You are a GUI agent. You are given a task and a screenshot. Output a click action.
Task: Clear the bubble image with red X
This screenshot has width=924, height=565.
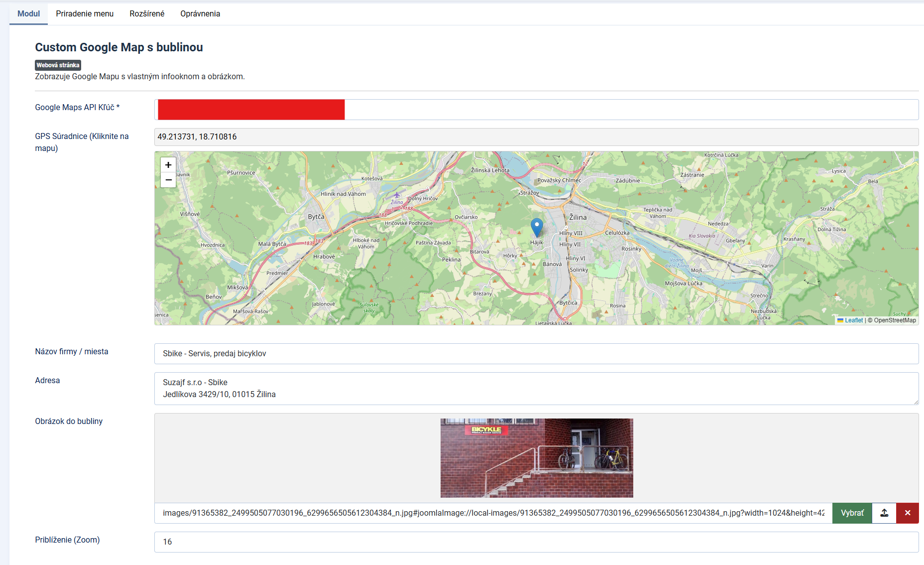pyautogui.click(x=908, y=513)
